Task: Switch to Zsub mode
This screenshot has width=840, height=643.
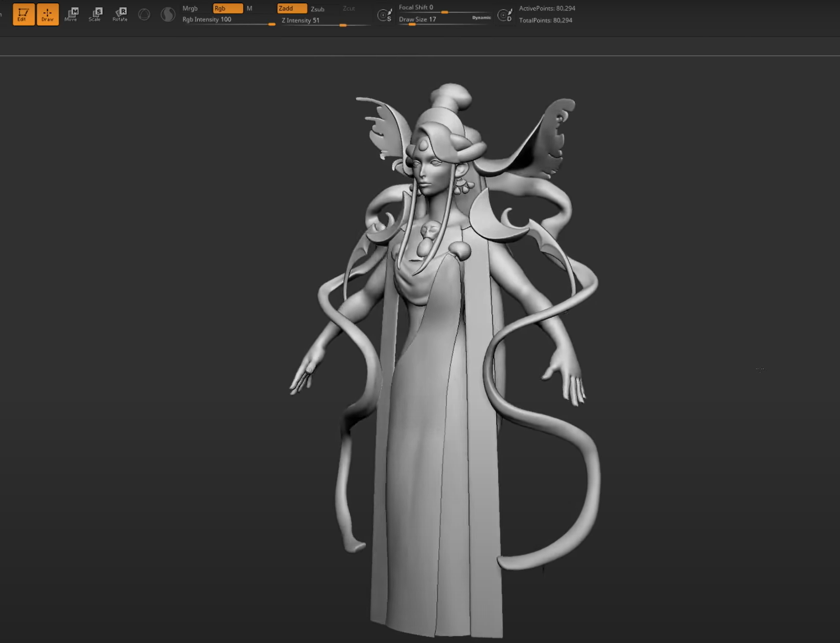Action: click(x=317, y=9)
